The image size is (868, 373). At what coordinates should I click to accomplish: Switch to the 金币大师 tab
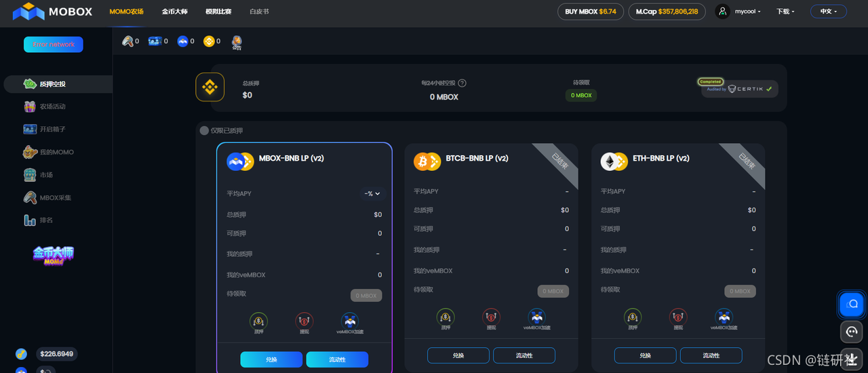(x=175, y=12)
